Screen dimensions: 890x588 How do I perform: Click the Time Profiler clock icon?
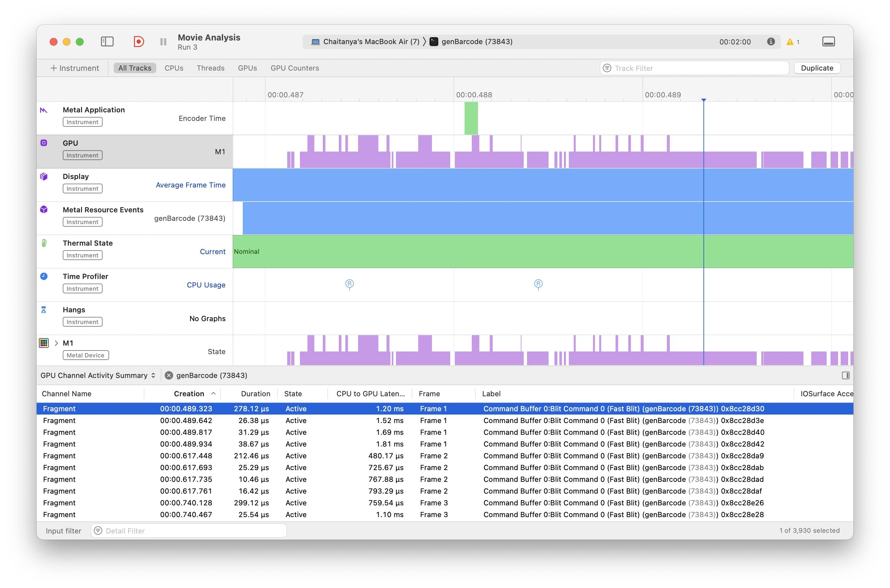(44, 276)
